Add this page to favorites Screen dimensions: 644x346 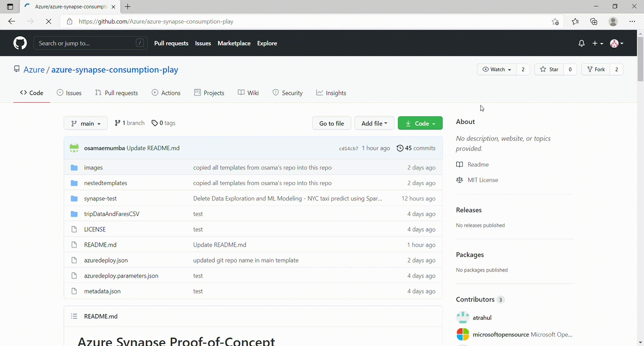(555, 21)
